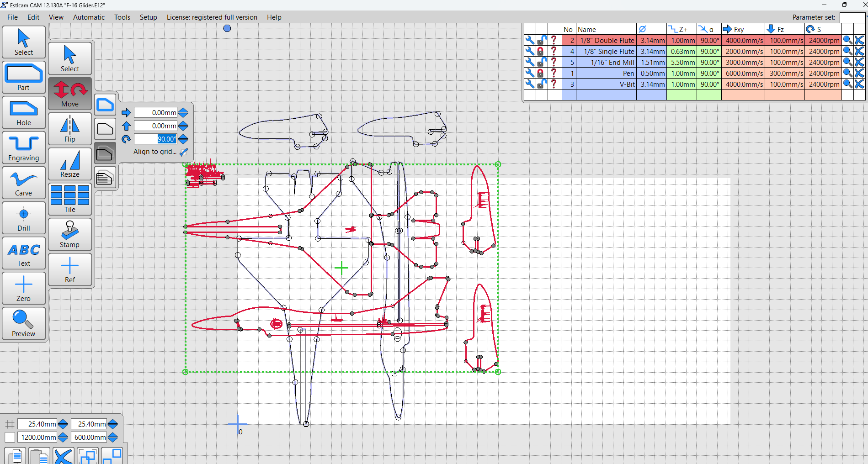Toggle the Align to grid checkbox
Screen dimensions: 868x464
click(184, 152)
